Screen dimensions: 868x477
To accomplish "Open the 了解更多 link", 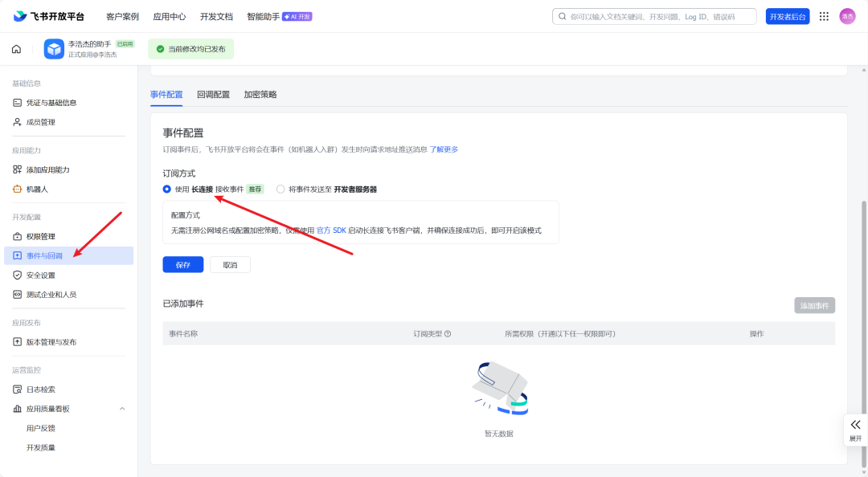I will (x=443, y=150).
